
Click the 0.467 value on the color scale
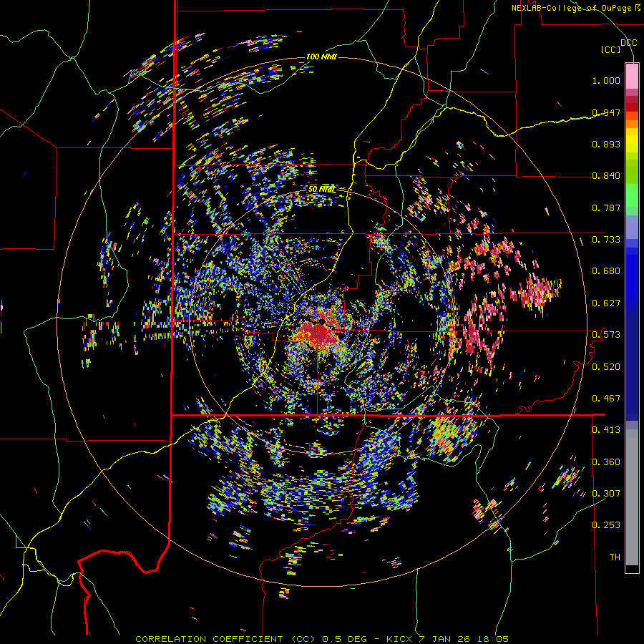[x=606, y=399]
